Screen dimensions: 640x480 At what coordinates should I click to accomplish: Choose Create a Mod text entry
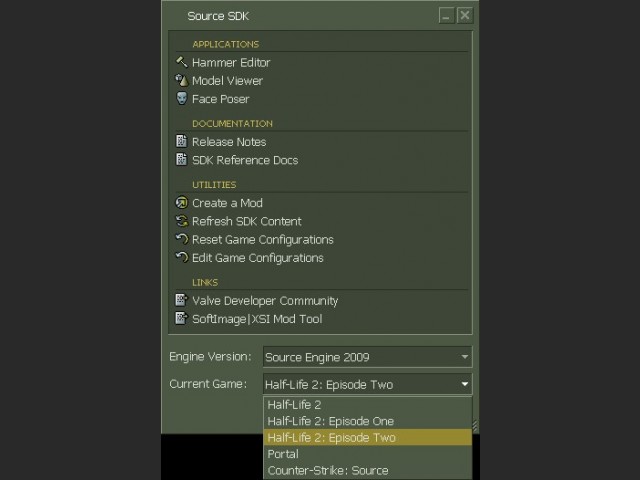click(x=227, y=203)
